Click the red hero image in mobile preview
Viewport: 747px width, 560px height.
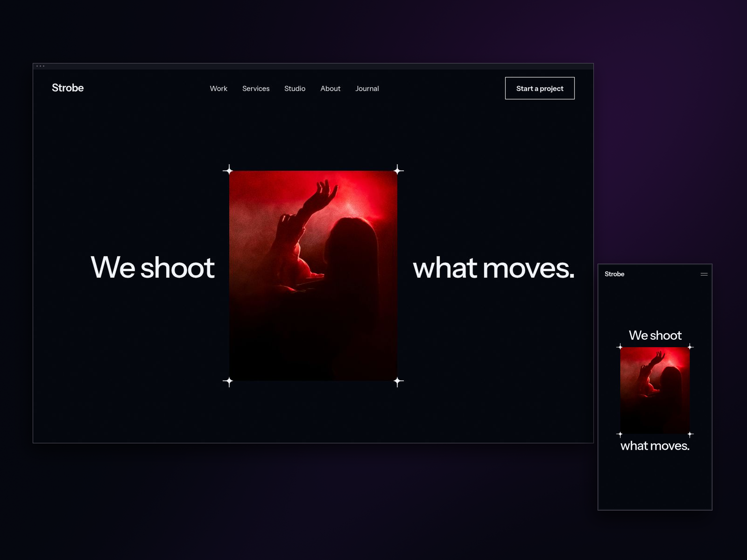pyautogui.click(x=655, y=390)
